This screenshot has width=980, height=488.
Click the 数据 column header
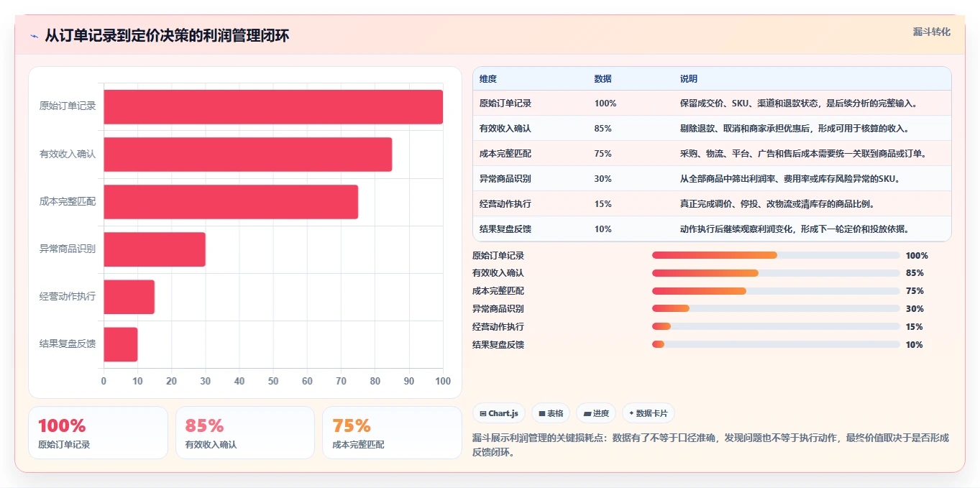603,79
